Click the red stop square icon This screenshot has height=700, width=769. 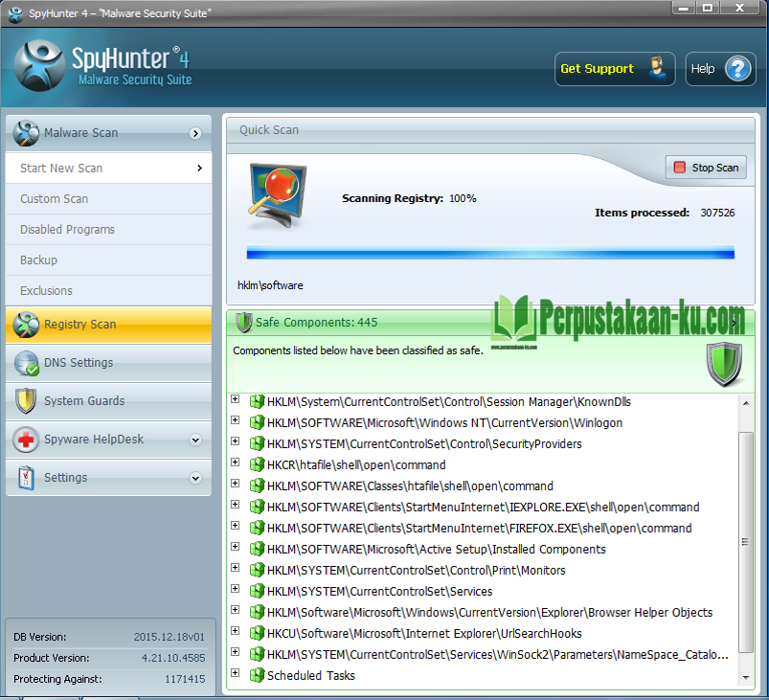pos(679,168)
